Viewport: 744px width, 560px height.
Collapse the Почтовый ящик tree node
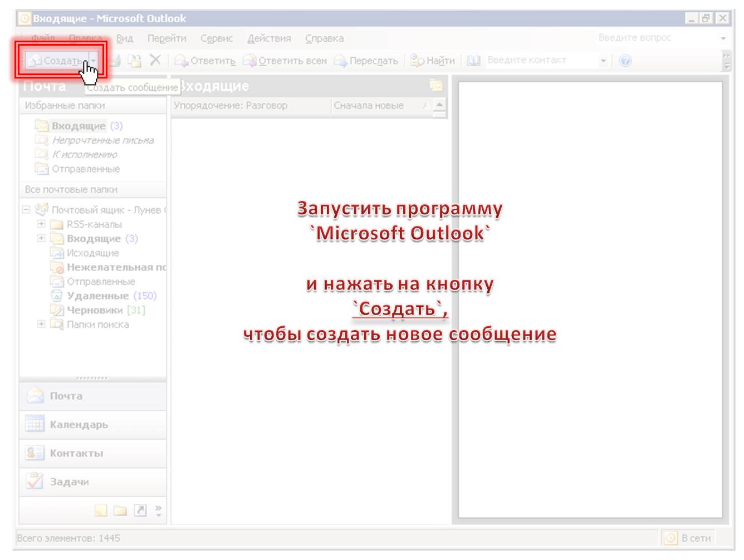coord(26,209)
